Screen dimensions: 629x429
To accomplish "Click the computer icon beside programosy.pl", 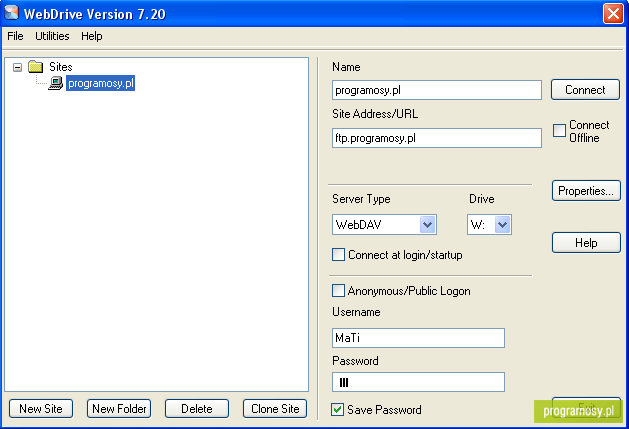I will pyautogui.click(x=55, y=83).
